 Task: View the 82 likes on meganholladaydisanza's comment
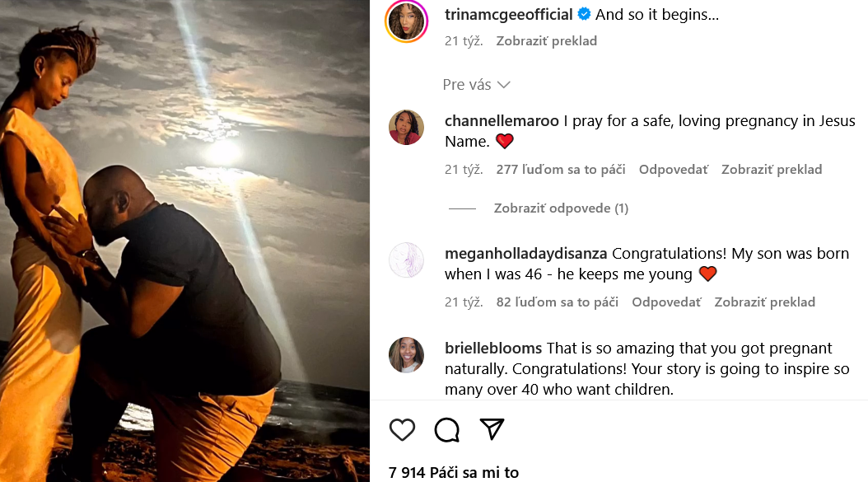557,302
